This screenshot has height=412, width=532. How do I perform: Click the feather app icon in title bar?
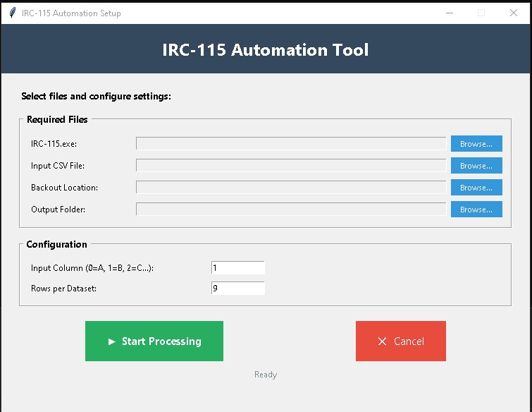point(12,13)
